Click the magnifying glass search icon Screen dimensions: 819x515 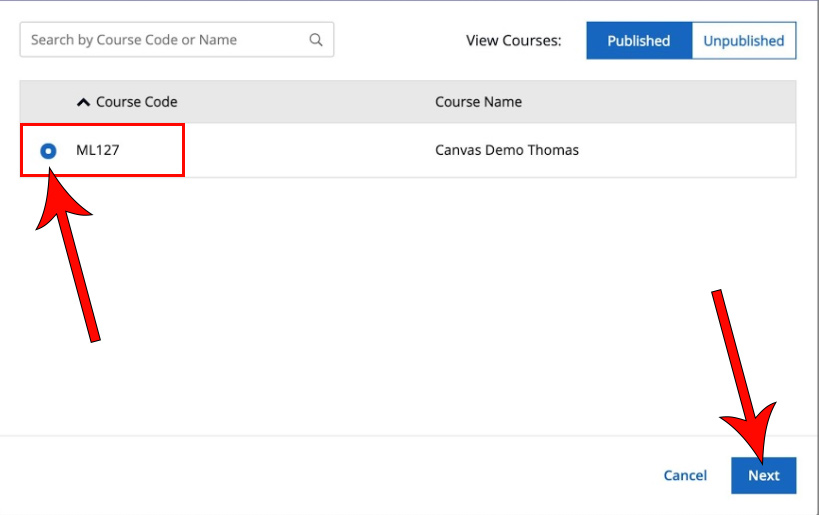[316, 40]
